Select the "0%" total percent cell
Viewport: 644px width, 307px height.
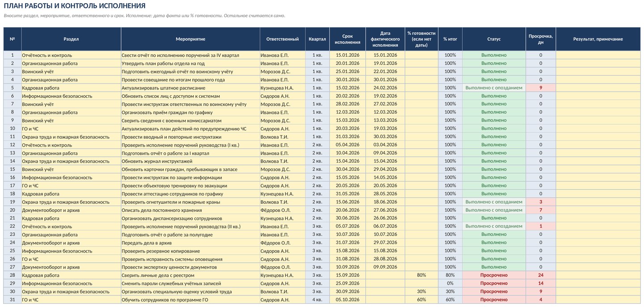450,283
